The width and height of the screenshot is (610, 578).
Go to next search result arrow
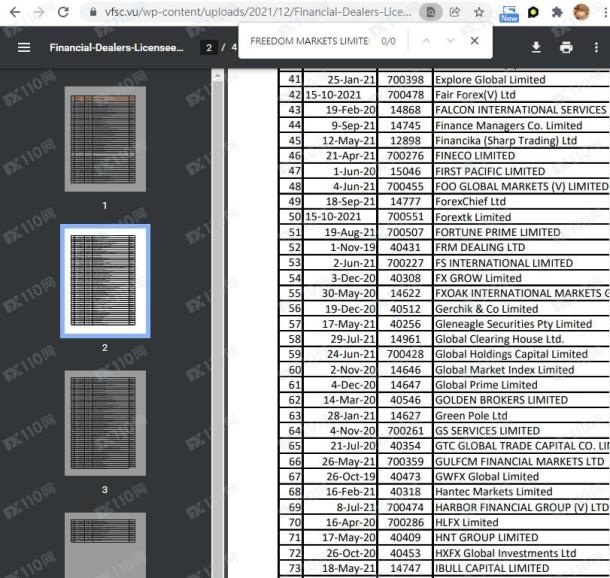[x=450, y=40]
